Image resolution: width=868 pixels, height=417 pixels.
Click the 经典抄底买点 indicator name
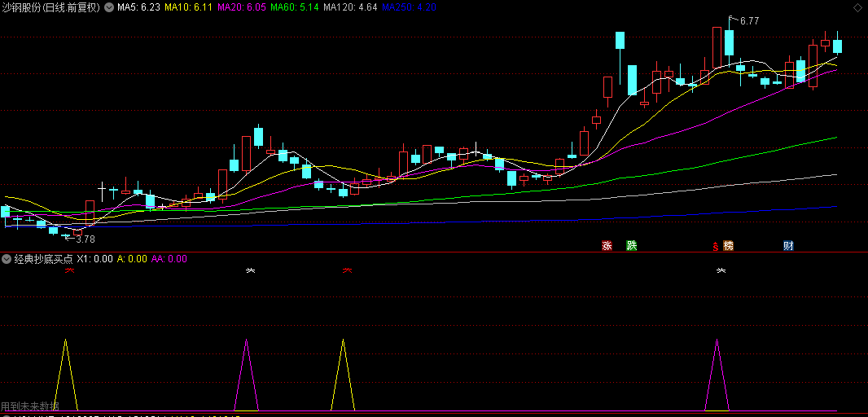(43, 259)
